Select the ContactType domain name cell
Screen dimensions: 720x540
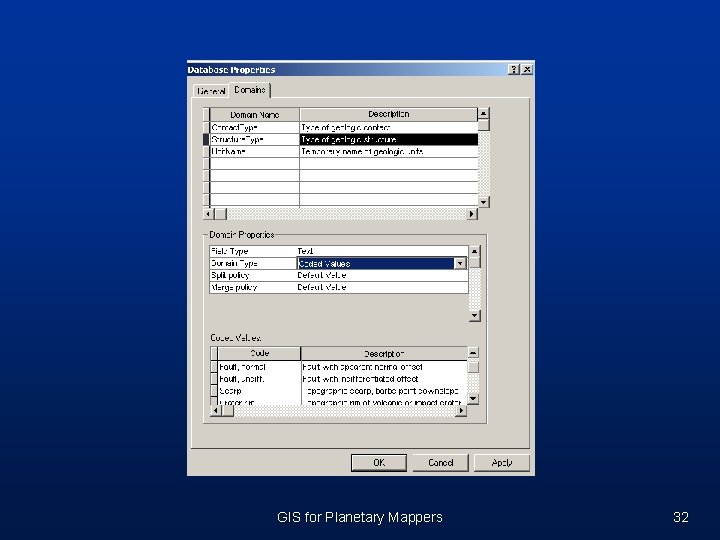point(254,127)
